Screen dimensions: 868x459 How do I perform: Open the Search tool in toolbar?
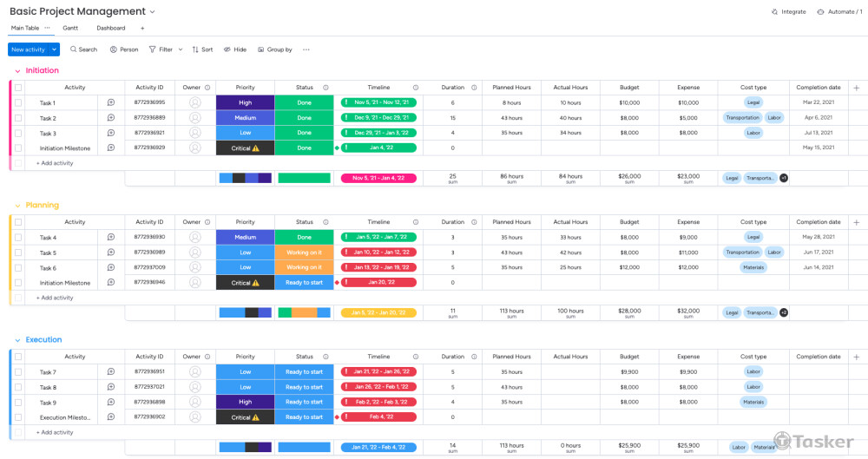83,49
